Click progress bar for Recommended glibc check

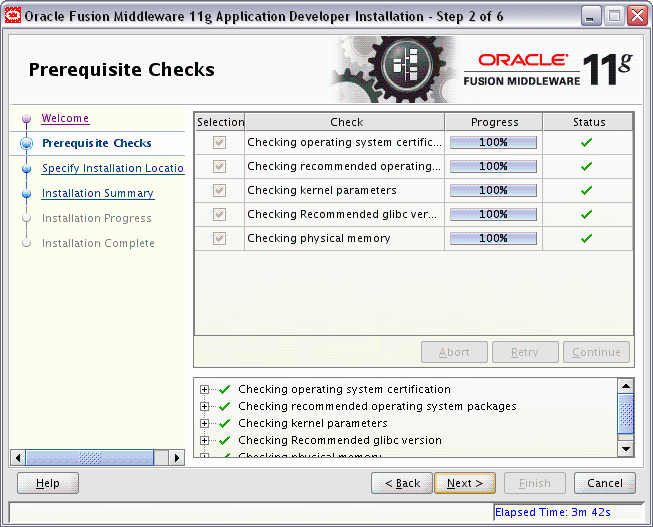pos(493,215)
